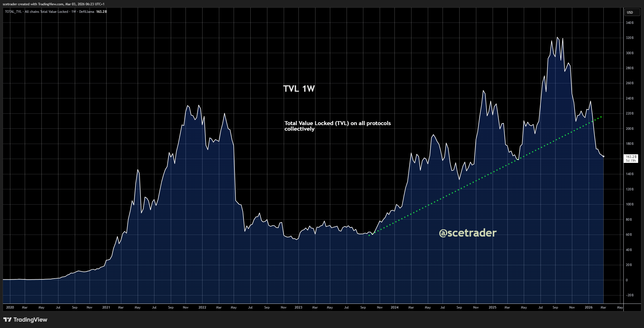
Task: Click the TradingView wordmark text
Action: [30, 320]
